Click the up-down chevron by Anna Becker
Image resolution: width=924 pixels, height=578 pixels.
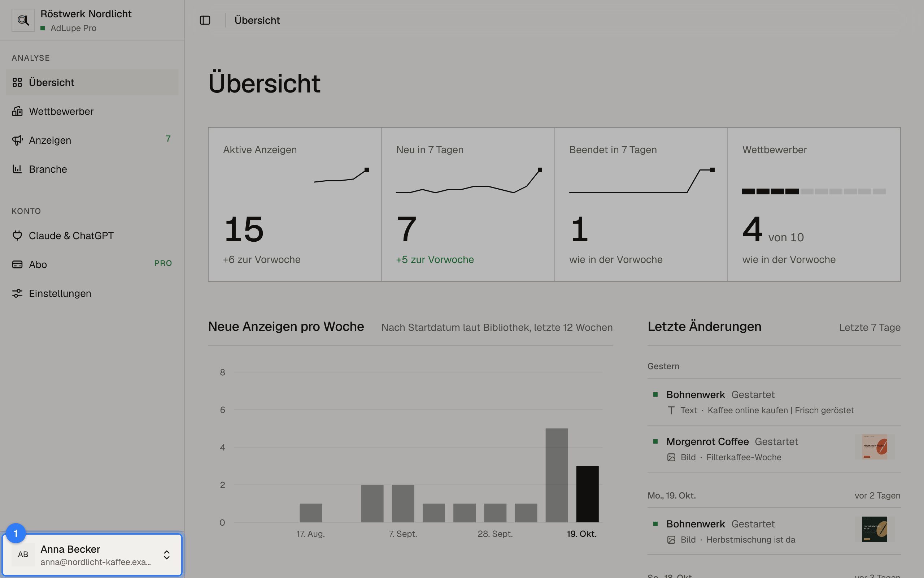(166, 555)
